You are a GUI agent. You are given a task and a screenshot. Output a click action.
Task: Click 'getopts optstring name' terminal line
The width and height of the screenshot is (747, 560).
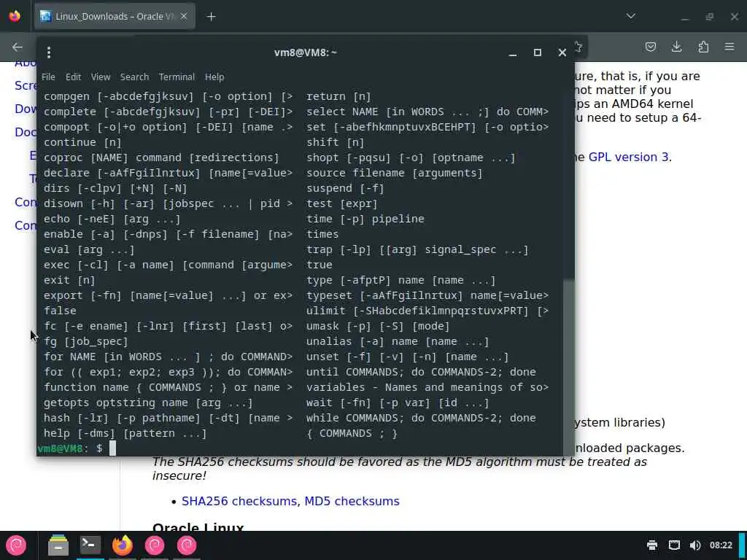tap(147, 402)
